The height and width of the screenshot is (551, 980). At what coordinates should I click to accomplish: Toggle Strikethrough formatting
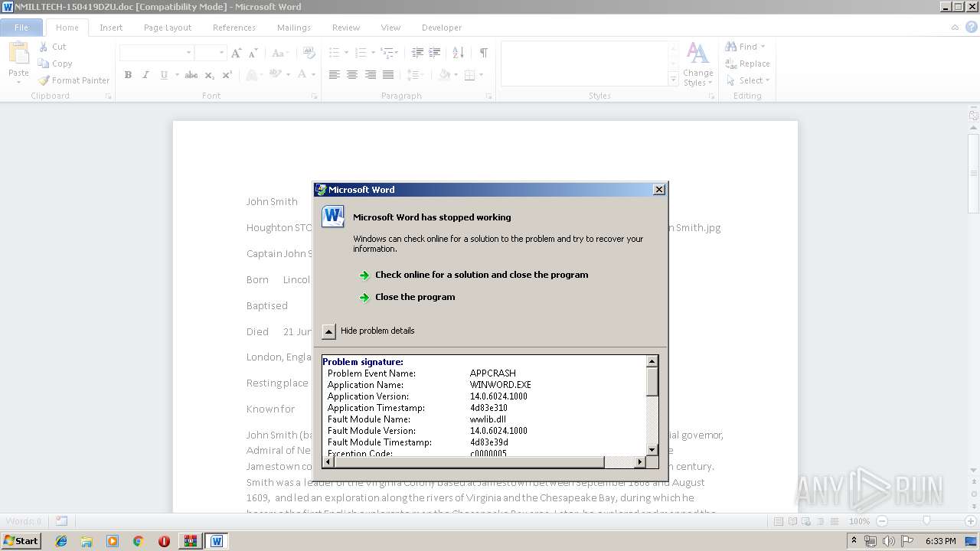[191, 75]
